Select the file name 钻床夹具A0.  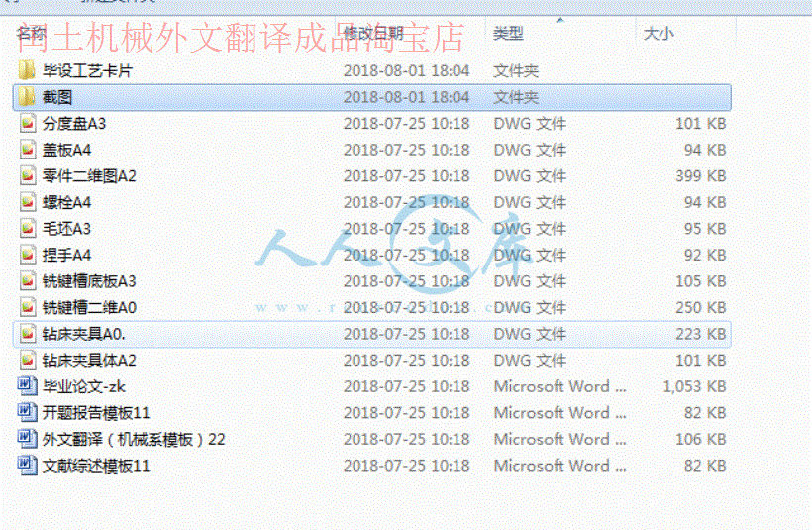pyautogui.click(x=83, y=334)
